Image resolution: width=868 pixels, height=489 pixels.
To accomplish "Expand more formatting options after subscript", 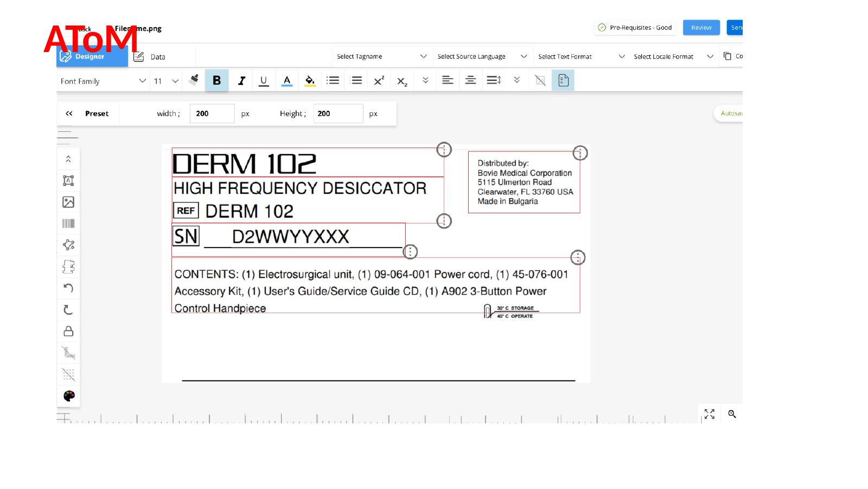I will [425, 80].
